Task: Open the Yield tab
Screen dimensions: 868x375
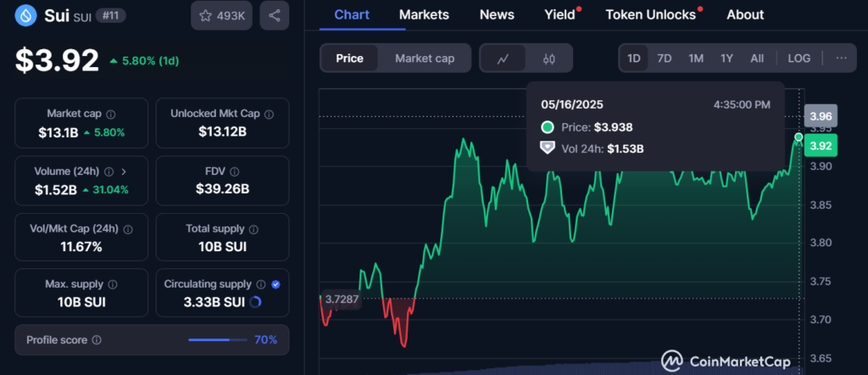Action: 561,15
